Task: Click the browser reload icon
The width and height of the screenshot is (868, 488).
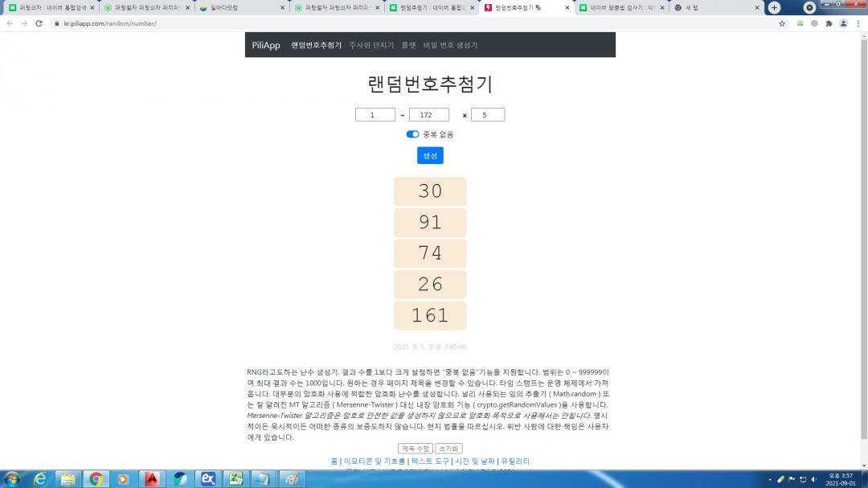Action: pos(38,23)
